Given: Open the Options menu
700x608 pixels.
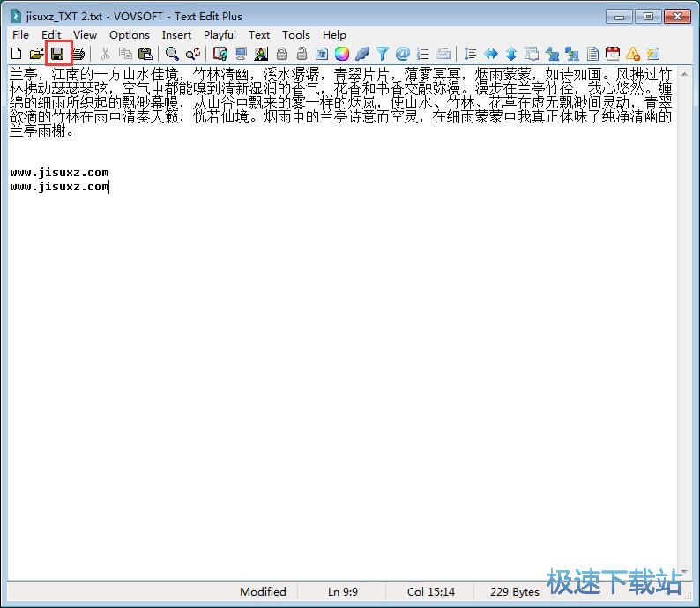Looking at the screenshot, I should click(130, 34).
